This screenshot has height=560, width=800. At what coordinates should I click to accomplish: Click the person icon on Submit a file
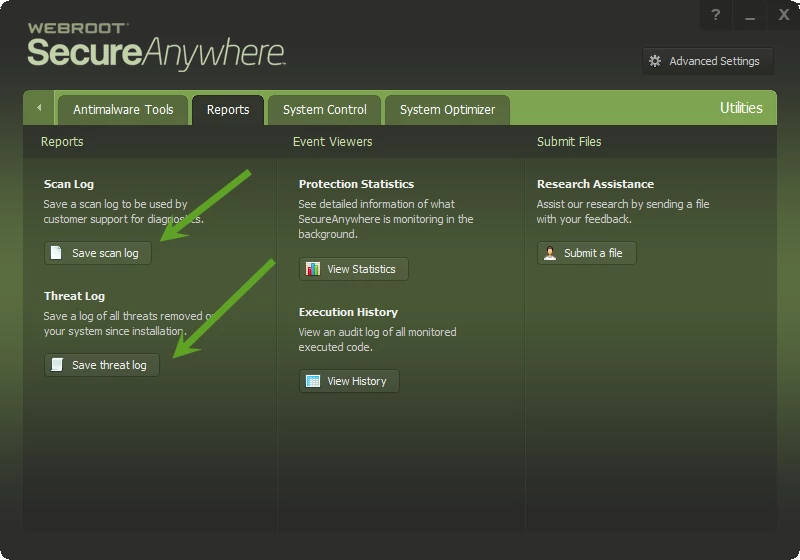pos(550,253)
